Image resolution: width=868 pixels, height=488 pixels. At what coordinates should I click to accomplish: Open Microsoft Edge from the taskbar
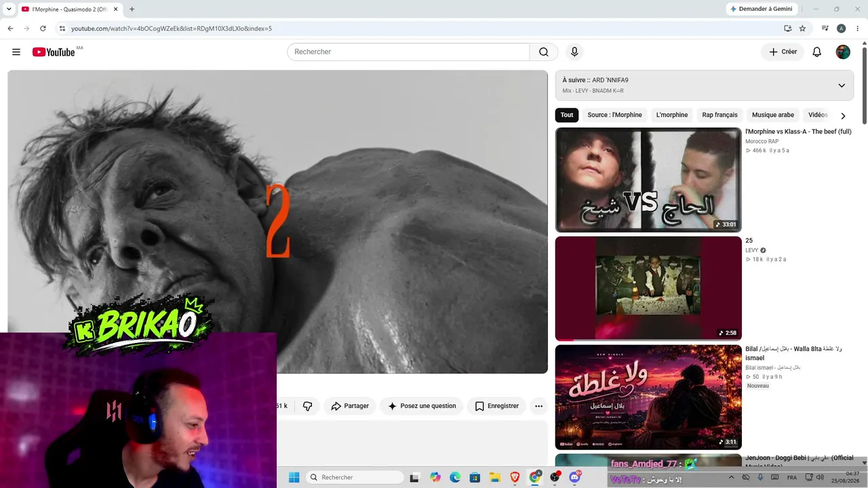[455, 478]
